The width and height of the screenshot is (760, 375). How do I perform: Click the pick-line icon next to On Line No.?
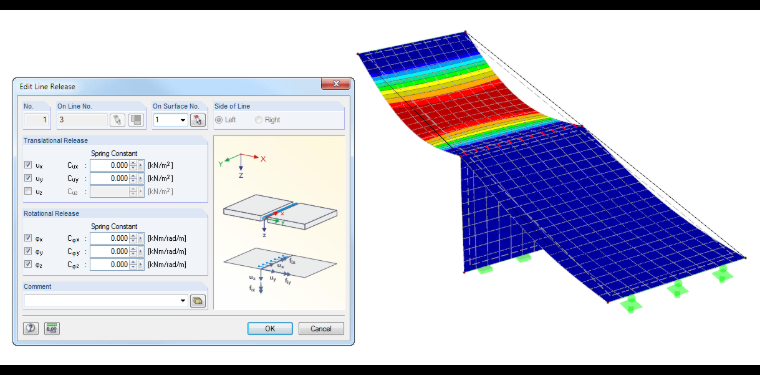point(117,120)
